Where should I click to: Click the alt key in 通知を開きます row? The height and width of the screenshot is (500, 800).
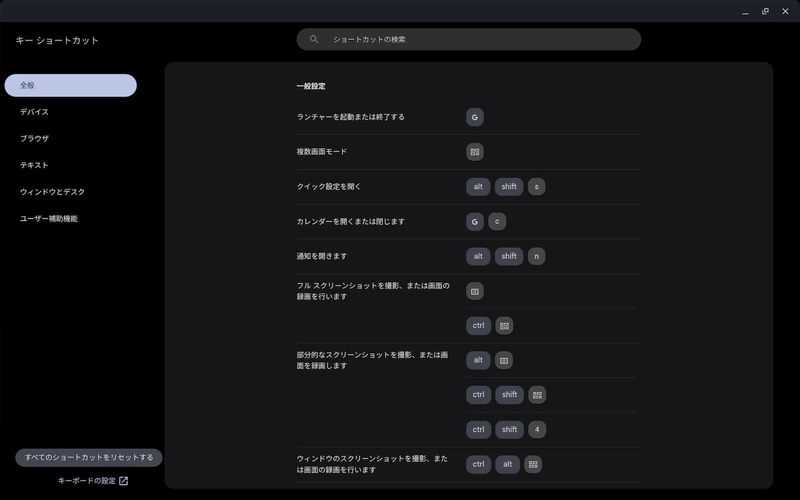coord(478,256)
